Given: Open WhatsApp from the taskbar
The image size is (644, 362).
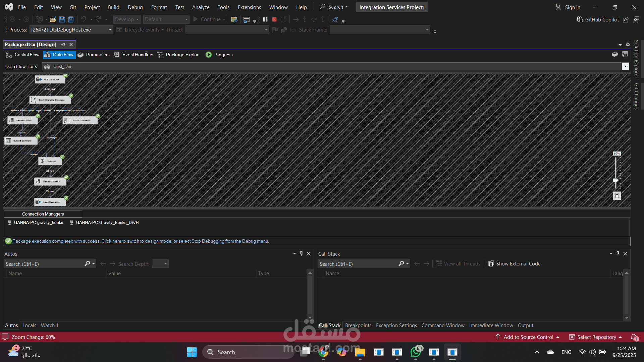Looking at the screenshot, I should (416, 352).
